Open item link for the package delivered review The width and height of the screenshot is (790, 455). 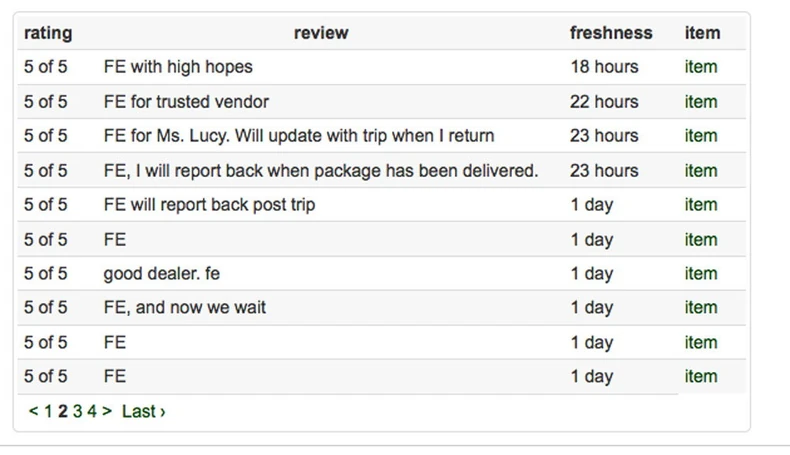[700, 170]
